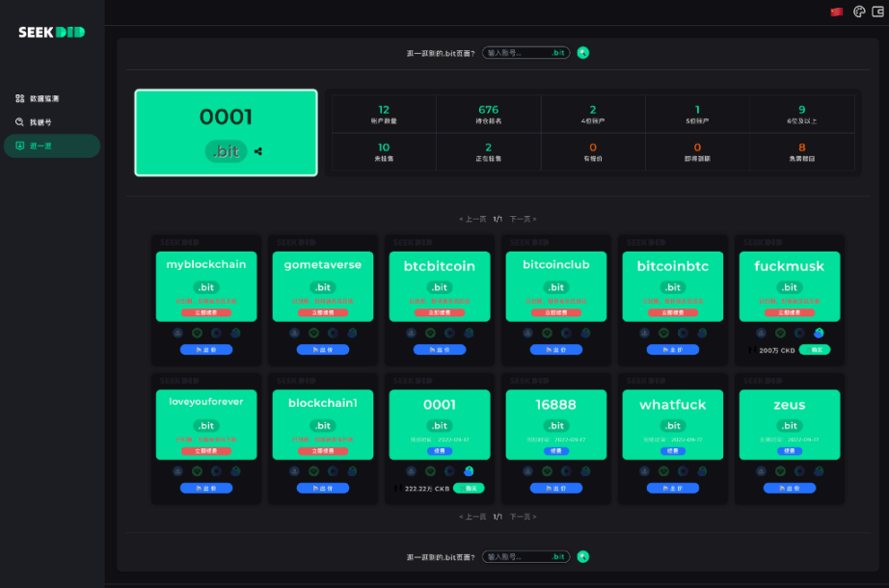The width and height of the screenshot is (889, 588).
Task: Click the 676 持仓排名 stat cell
Action: pos(489,114)
